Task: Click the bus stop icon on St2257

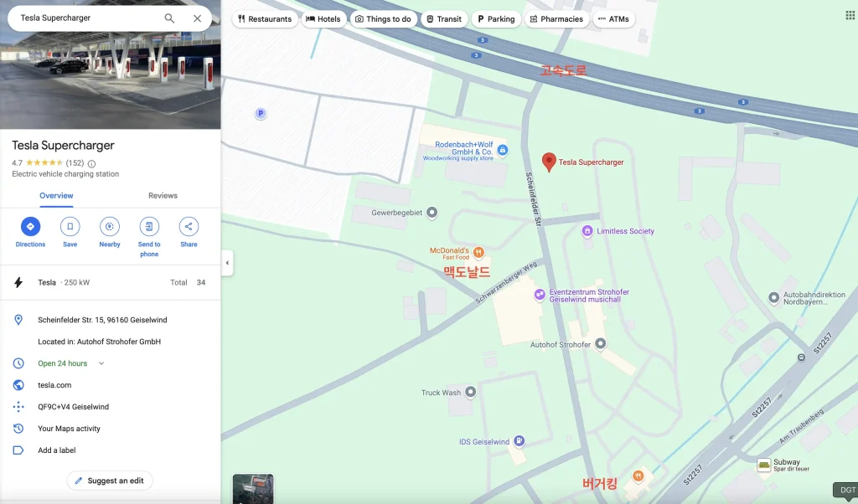Action: [801, 357]
